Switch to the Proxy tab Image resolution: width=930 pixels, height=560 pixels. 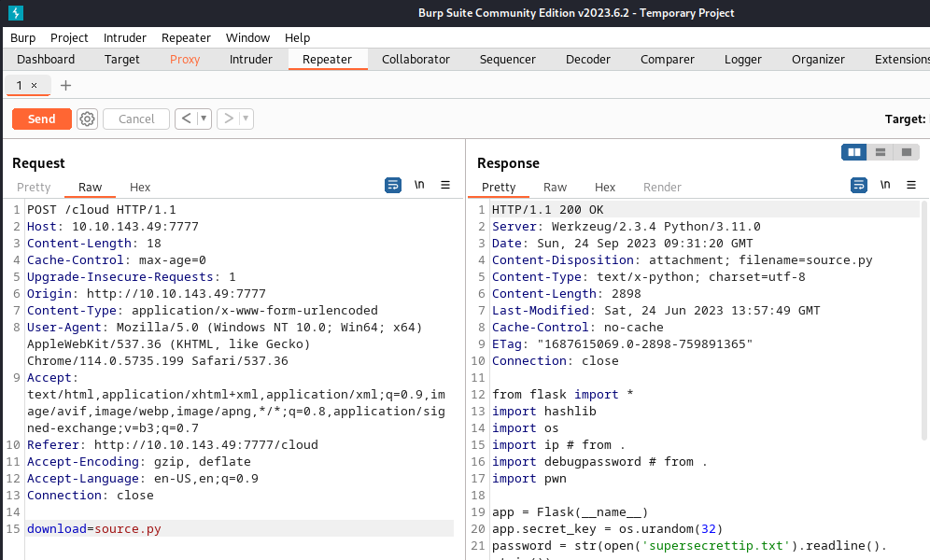[185, 59]
